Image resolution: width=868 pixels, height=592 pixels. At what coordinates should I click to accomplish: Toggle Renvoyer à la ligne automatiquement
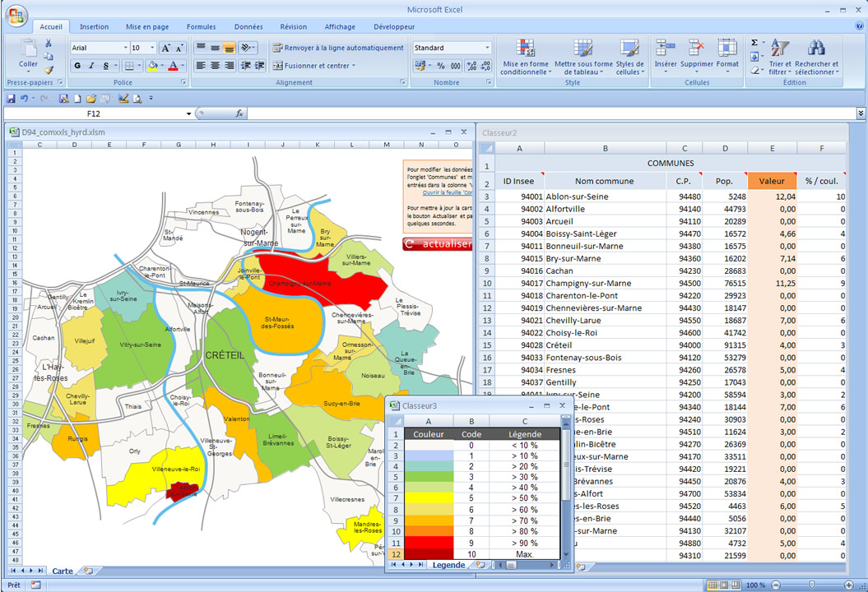pos(338,48)
